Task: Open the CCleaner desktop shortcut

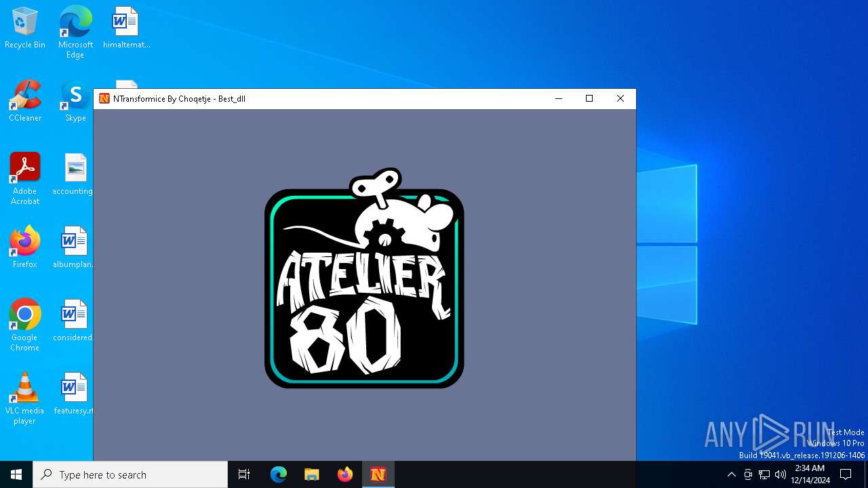Action: (24, 102)
